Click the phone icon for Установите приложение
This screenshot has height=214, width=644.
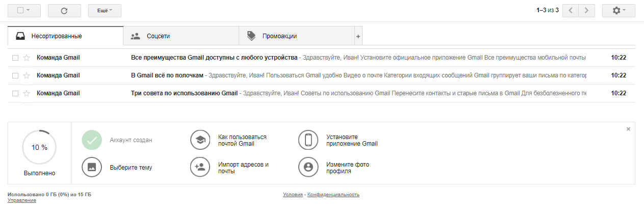308,140
